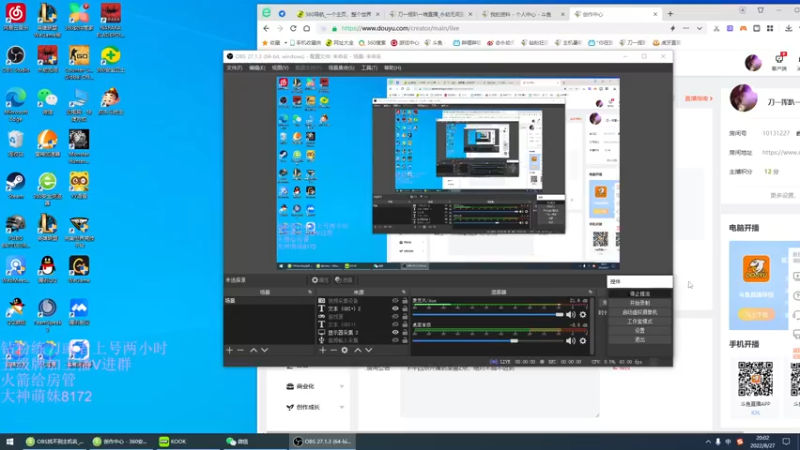Open the bookmarks star dropdown arrow

[x=286, y=43]
